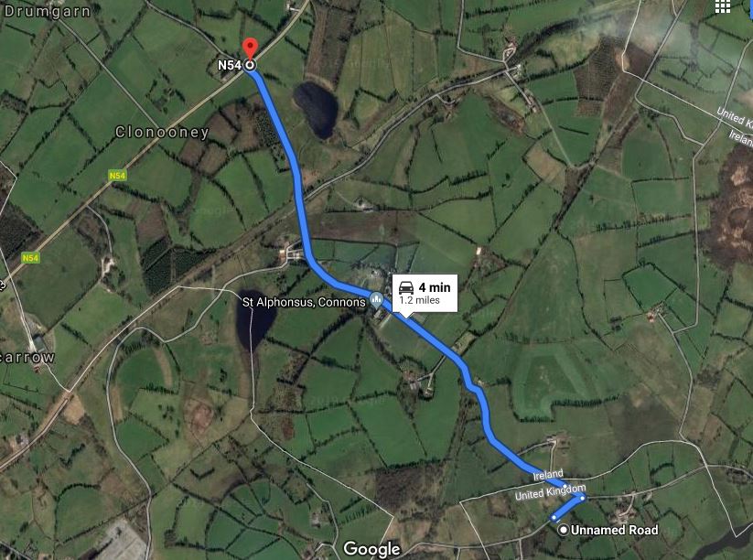Open the 4 min 1.2 miles route popup
The image size is (753, 560).
[425, 294]
